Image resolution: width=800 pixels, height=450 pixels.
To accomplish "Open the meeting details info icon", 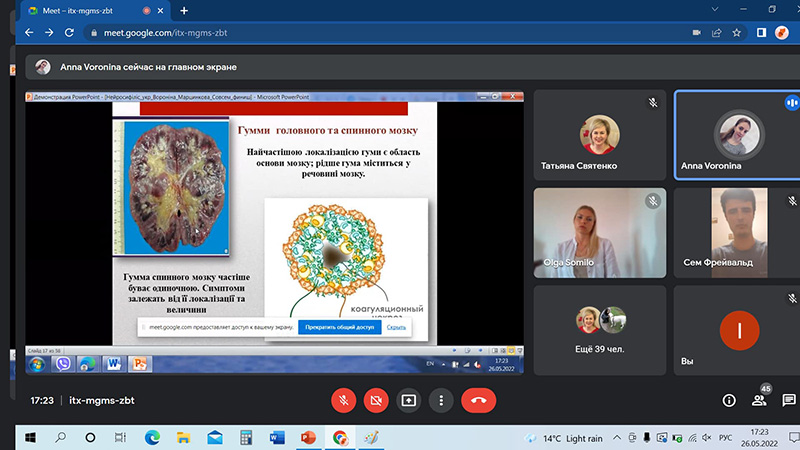I will [x=729, y=400].
